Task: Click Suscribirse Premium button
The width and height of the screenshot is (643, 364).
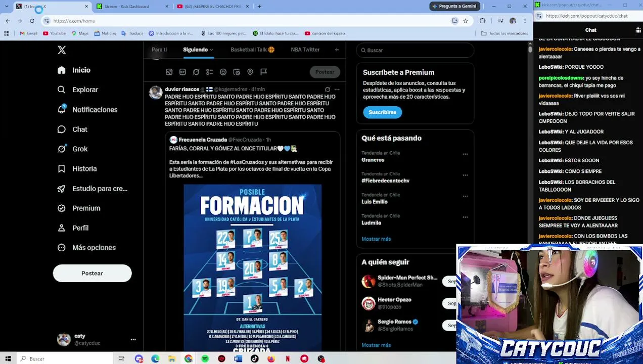Action: (x=382, y=112)
